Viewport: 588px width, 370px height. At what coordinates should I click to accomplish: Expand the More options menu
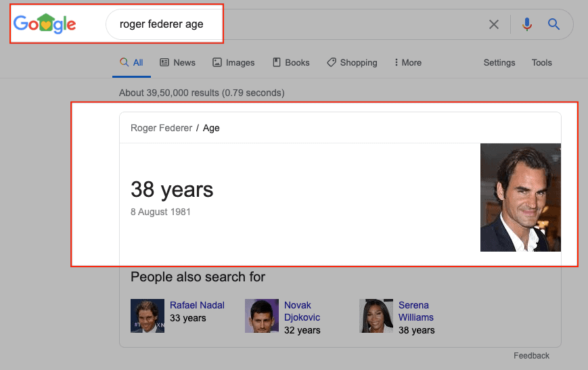[408, 62]
